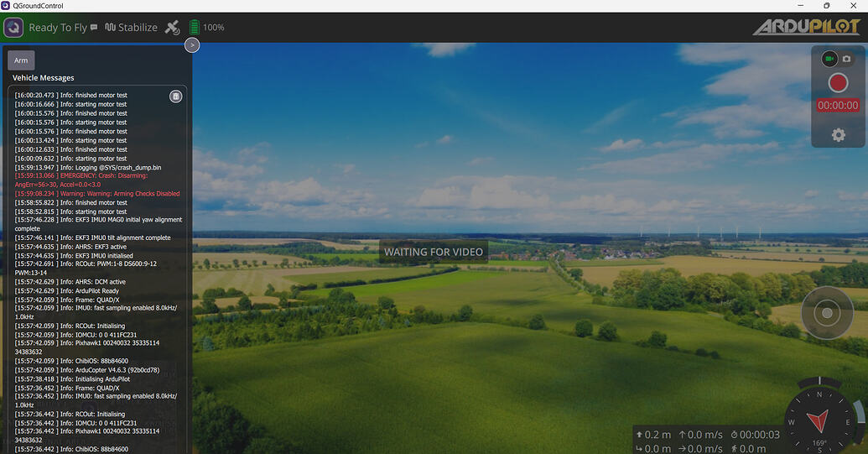Click the compass heading instrument

819,422
